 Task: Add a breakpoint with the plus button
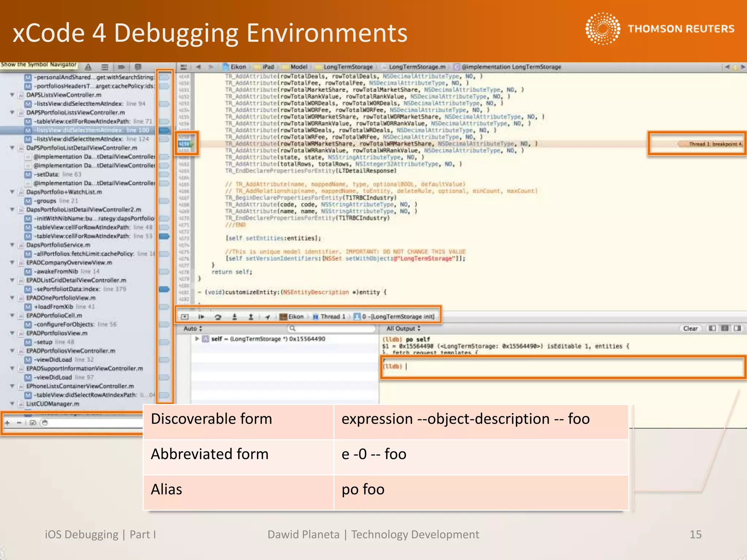click(x=7, y=423)
